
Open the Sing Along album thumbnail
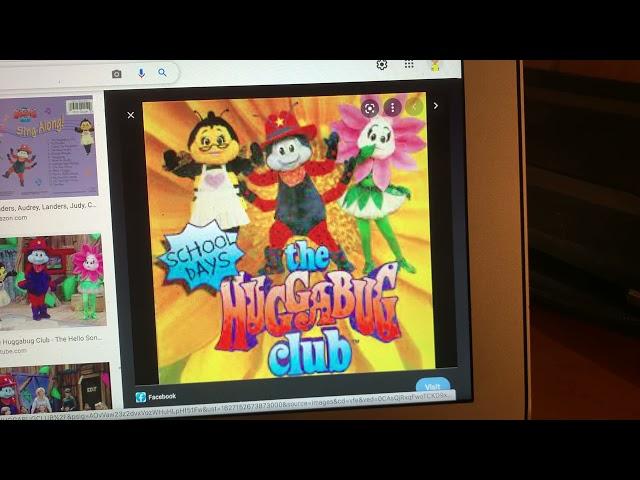[x=48, y=147]
